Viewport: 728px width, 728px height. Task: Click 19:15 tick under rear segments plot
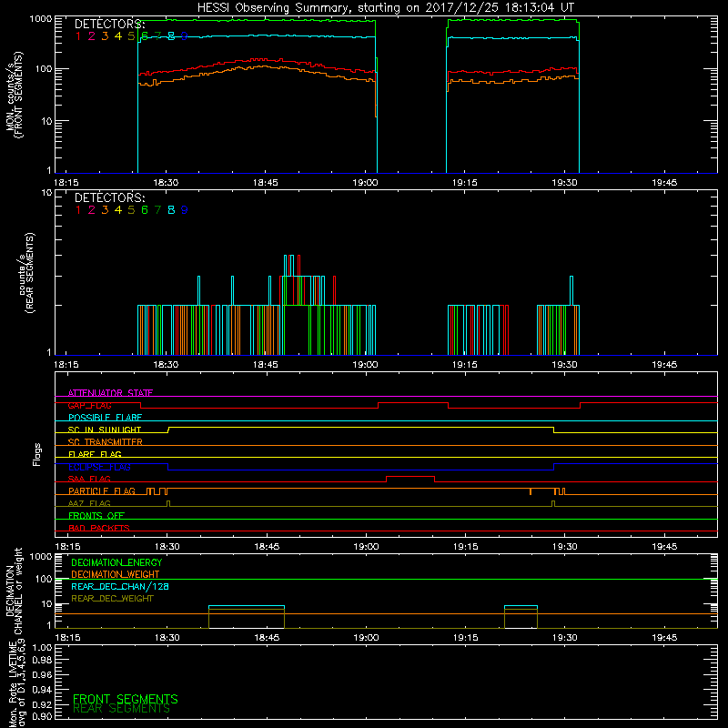(465, 365)
